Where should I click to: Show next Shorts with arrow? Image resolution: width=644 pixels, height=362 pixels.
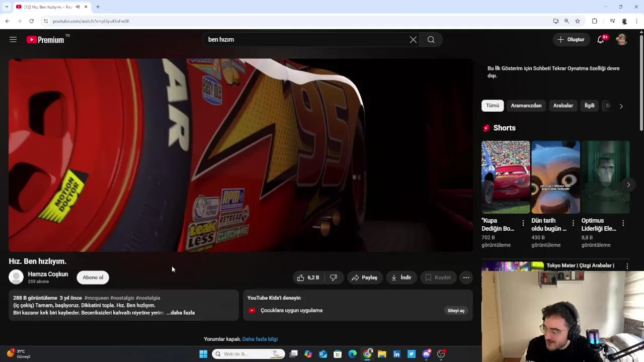628,185
